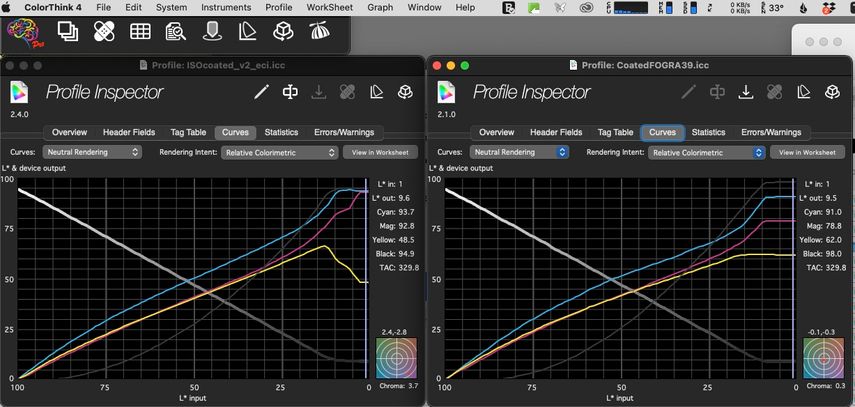
Task: Click the 3D cube icon in main toolbar
Action: [x=284, y=32]
